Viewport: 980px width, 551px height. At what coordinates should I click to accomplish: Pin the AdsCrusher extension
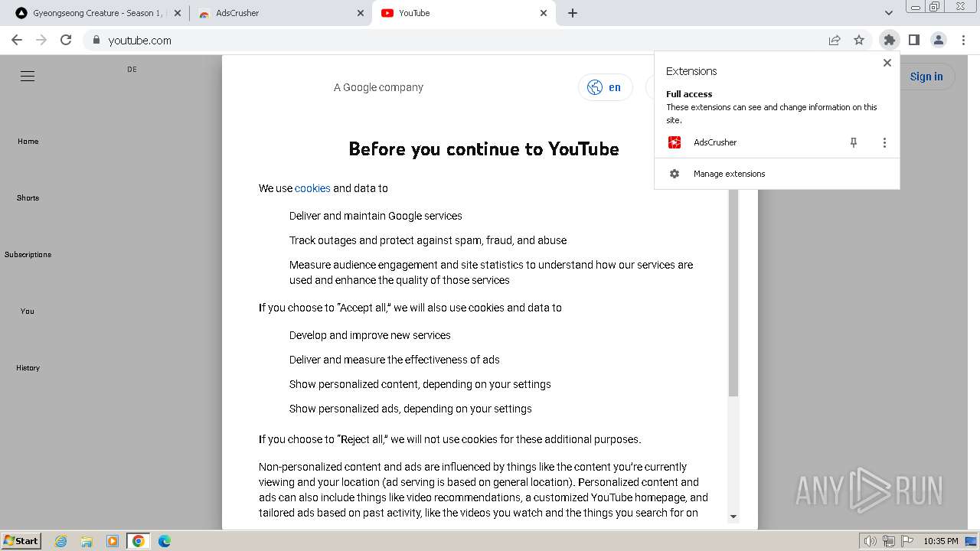[854, 142]
